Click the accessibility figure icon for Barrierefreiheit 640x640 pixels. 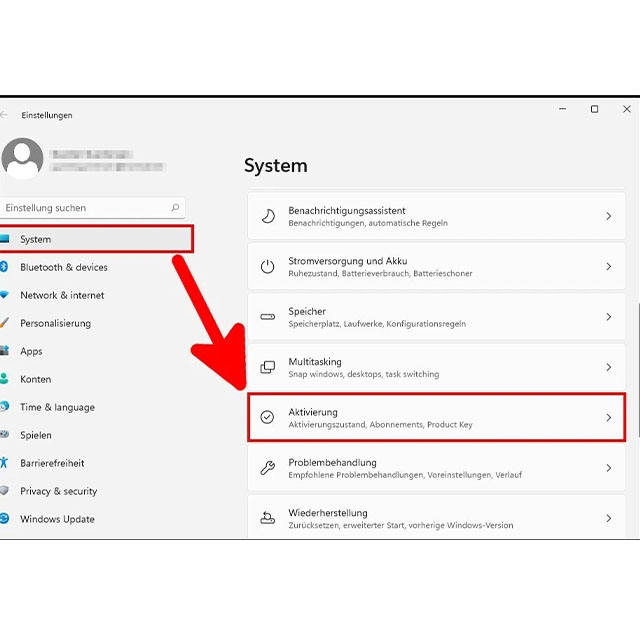[4, 463]
